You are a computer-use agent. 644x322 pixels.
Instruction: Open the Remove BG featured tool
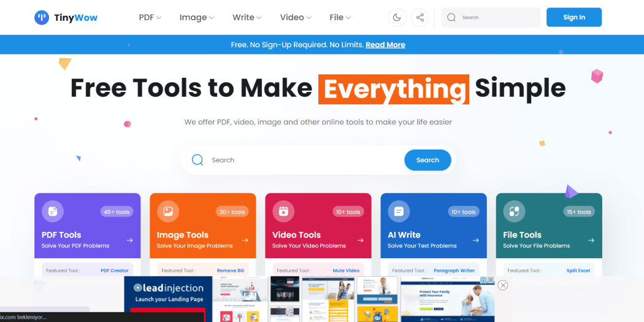pos(231,270)
